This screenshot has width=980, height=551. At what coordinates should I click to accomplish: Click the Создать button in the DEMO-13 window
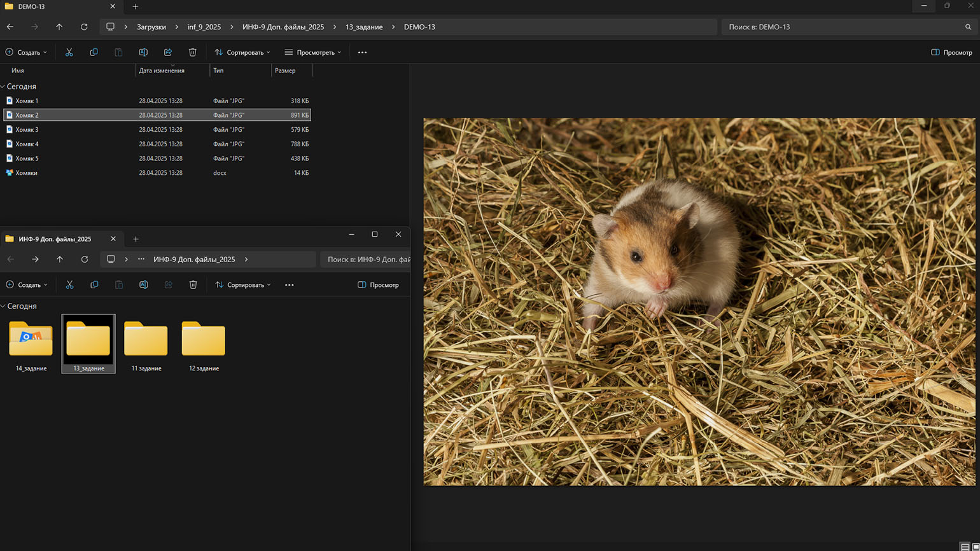pyautogui.click(x=26, y=52)
